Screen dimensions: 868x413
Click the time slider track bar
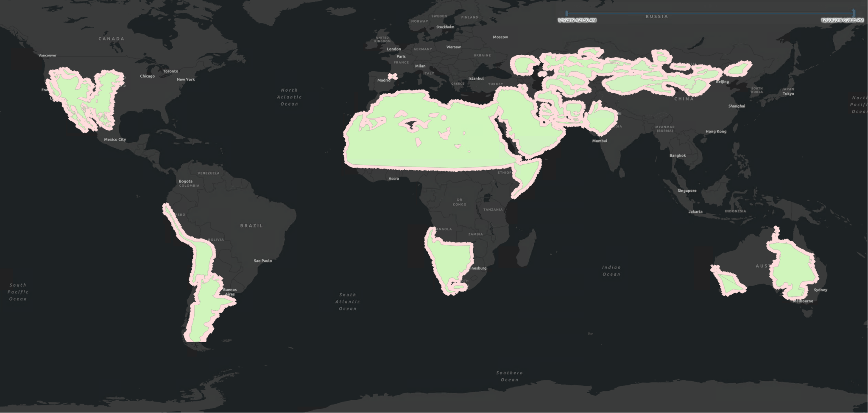click(710, 14)
